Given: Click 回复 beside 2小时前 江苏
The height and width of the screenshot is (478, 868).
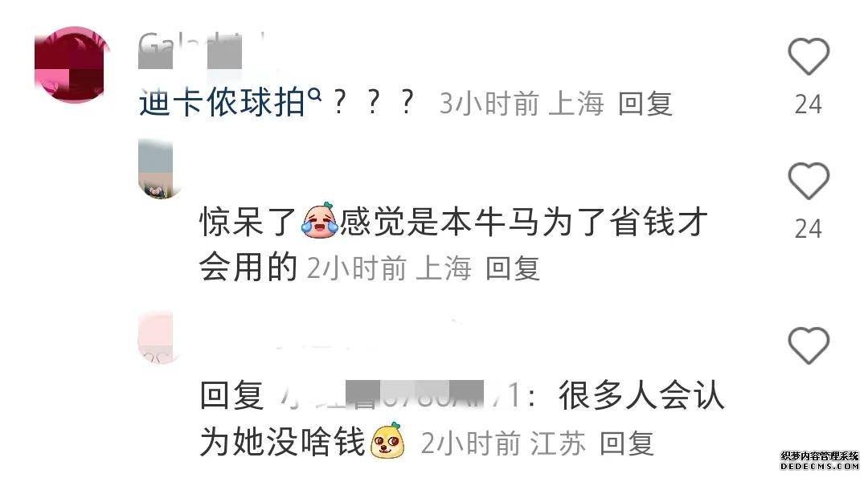Looking at the screenshot, I should click(x=627, y=443).
